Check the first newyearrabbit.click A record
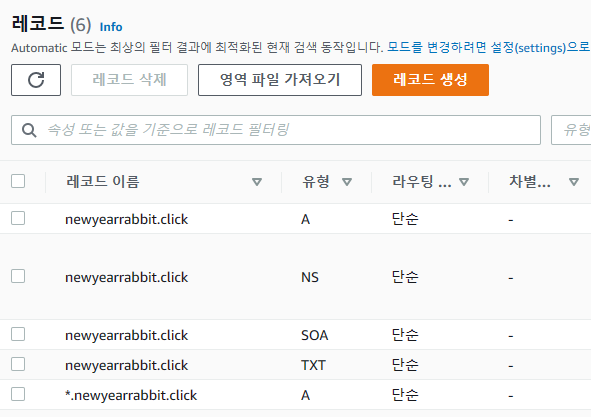591x417 pixels. click(18, 218)
